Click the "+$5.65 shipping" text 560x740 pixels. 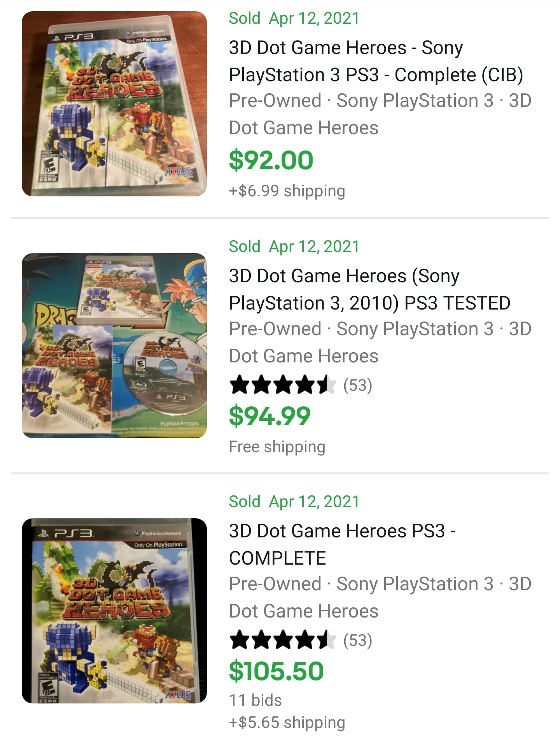coord(287,723)
